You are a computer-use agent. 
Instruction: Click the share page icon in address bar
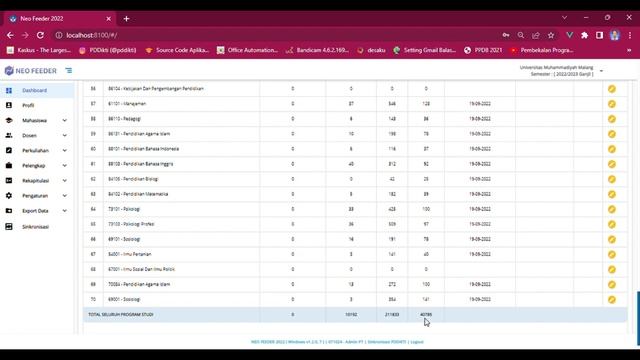coord(536,36)
